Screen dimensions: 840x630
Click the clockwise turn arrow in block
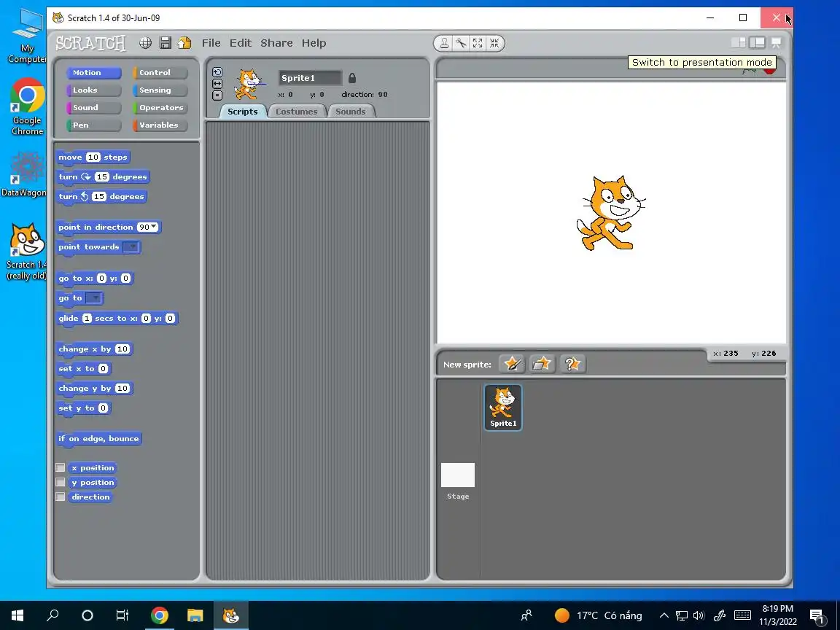coord(86,176)
